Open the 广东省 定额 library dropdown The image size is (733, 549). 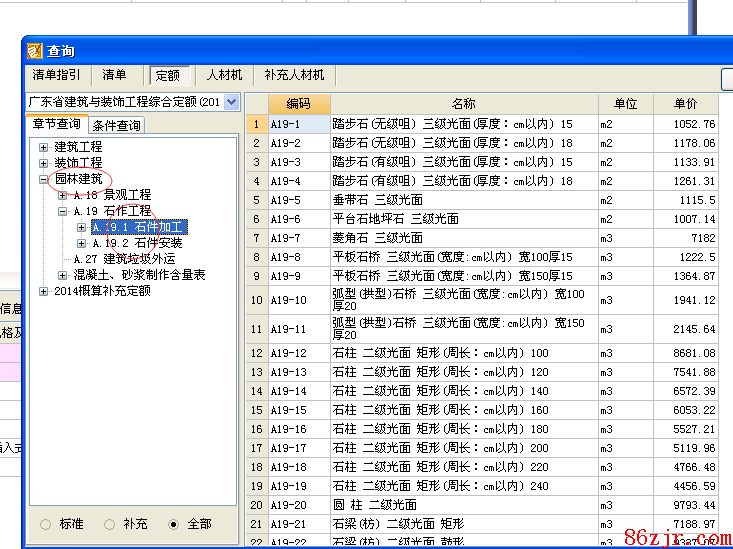point(232,102)
